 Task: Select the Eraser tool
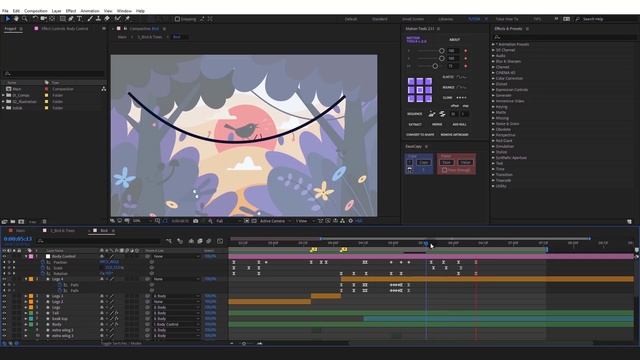tap(107, 19)
